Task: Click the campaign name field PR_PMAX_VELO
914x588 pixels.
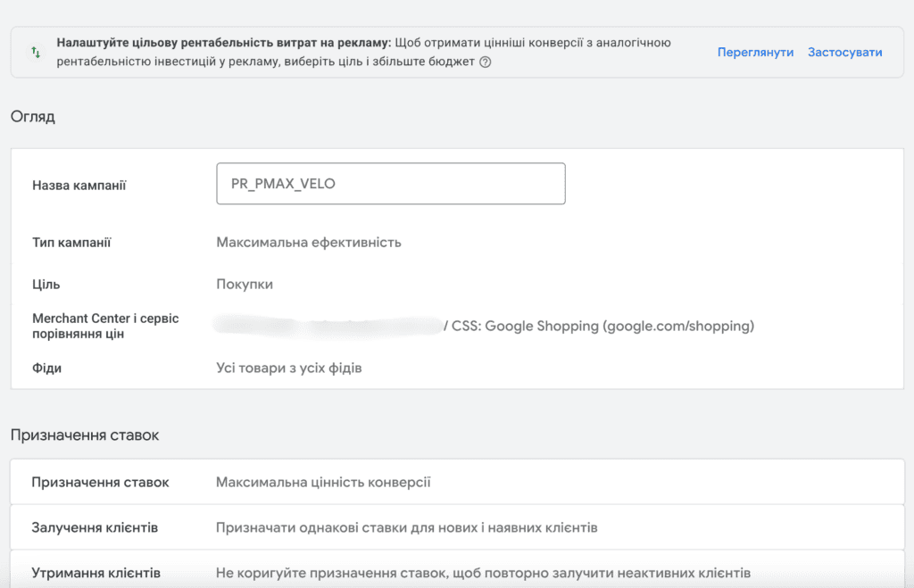Action: click(391, 184)
